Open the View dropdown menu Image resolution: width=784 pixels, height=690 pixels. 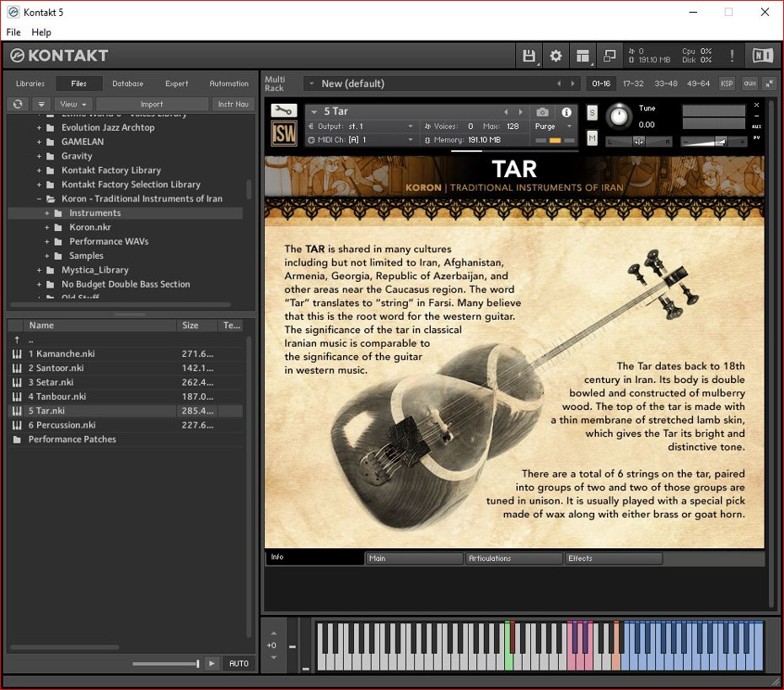(x=73, y=104)
